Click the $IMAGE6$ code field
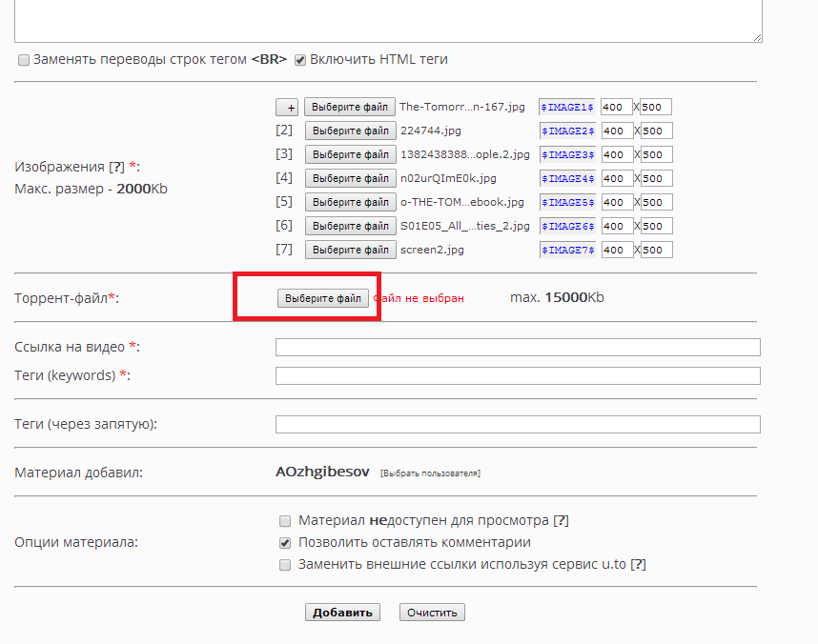Image resolution: width=818 pixels, height=644 pixels. click(567, 227)
